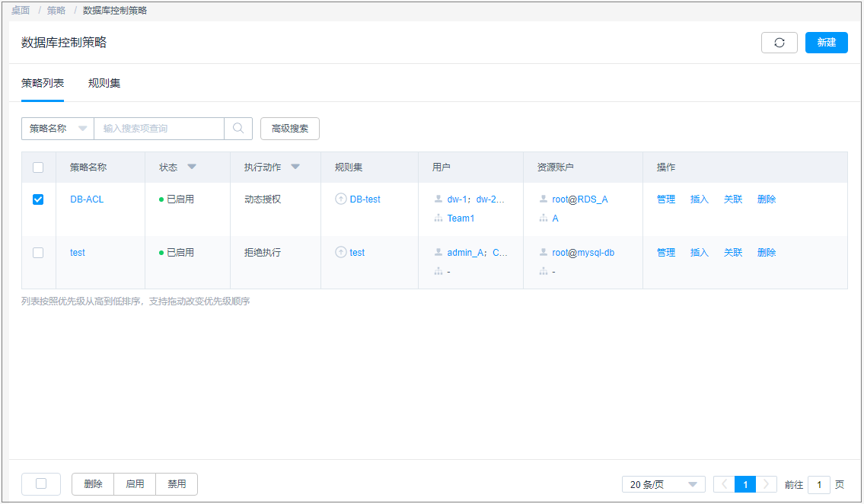Screen dimensions: 864x504
Task: Click the account icon beside root@RDS_A
Action: (544, 199)
